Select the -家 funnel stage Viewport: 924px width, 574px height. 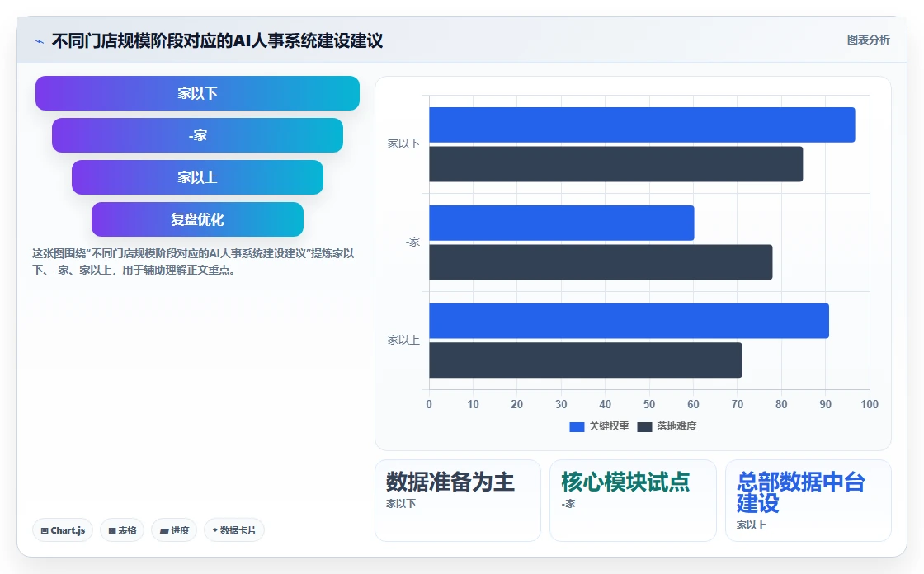197,135
